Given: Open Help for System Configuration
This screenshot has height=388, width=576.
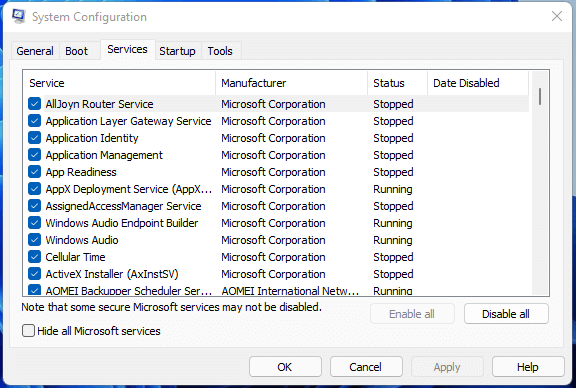Looking at the screenshot, I should point(528,367).
